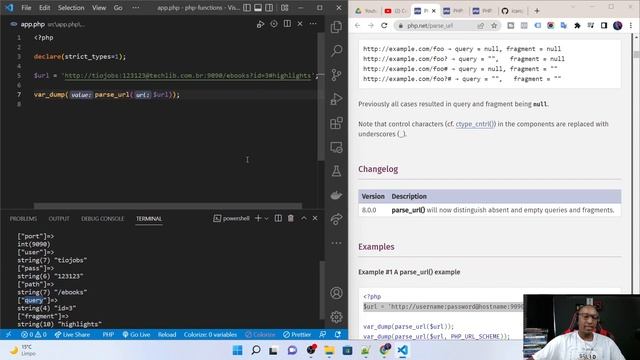The width and height of the screenshot is (640, 360).
Task: Open the Go menu
Action: click(118, 8)
